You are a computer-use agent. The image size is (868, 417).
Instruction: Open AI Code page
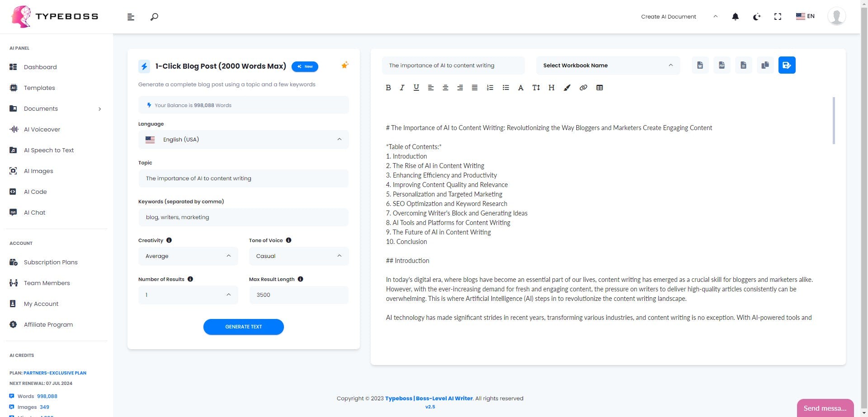tap(35, 192)
